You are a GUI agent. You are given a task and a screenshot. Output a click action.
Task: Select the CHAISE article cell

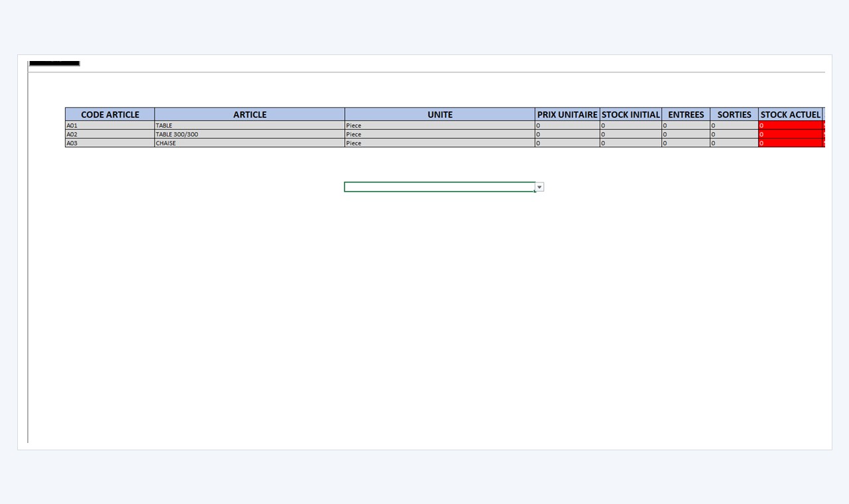[250, 143]
